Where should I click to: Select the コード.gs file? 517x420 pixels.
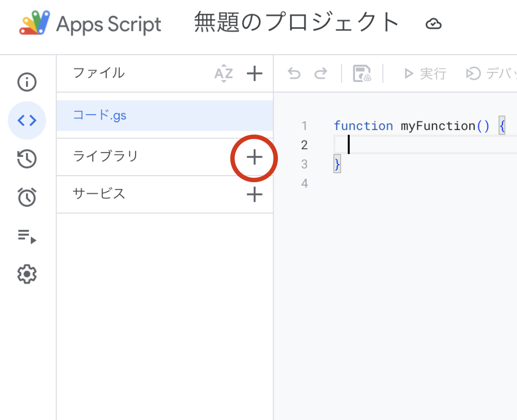coord(101,115)
